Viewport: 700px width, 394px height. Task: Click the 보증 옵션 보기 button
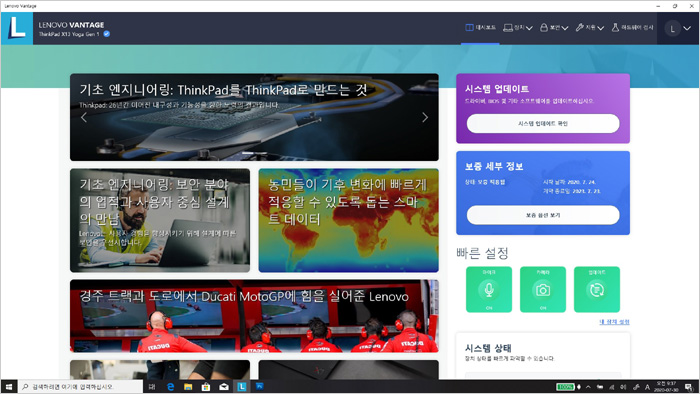point(543,215)
